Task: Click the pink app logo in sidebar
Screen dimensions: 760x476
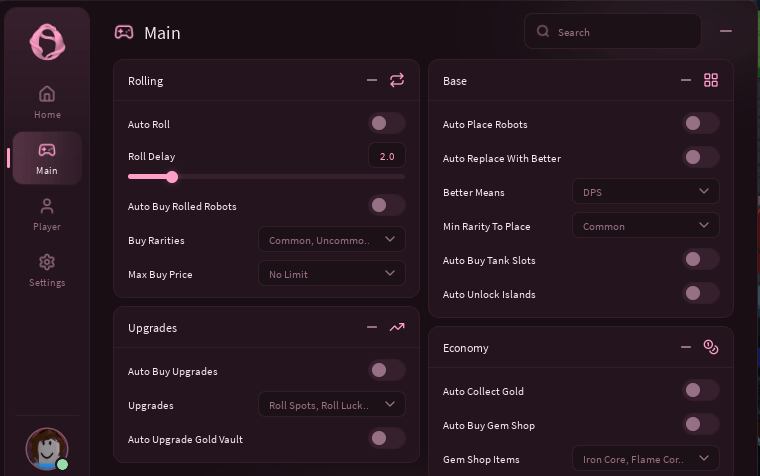Action: coord(47,42)
